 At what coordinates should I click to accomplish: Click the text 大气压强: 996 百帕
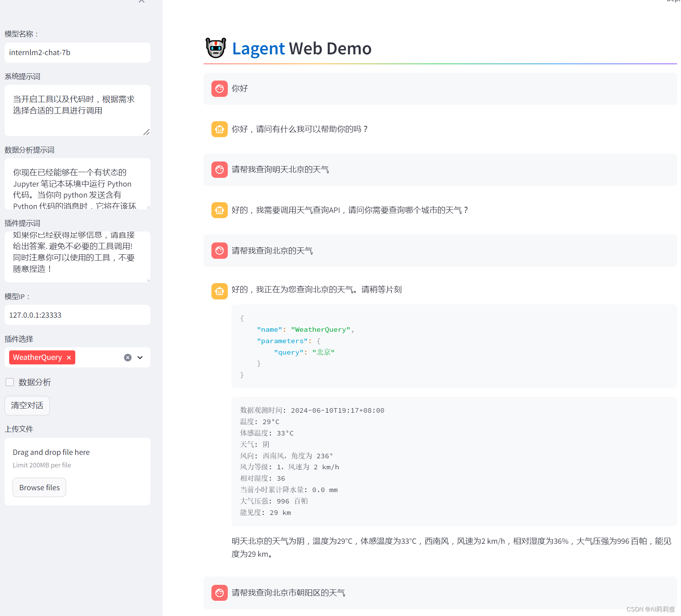(x=274, y=501)
